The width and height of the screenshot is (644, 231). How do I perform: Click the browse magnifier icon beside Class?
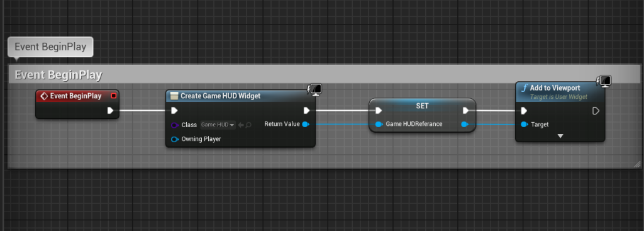(x=248, y=125)
